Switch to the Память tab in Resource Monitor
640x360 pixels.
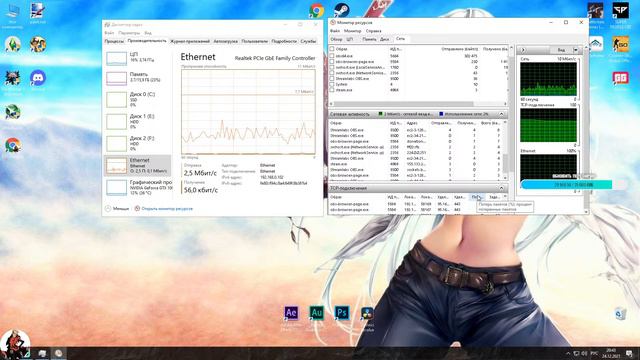click(x=369, y=39)
